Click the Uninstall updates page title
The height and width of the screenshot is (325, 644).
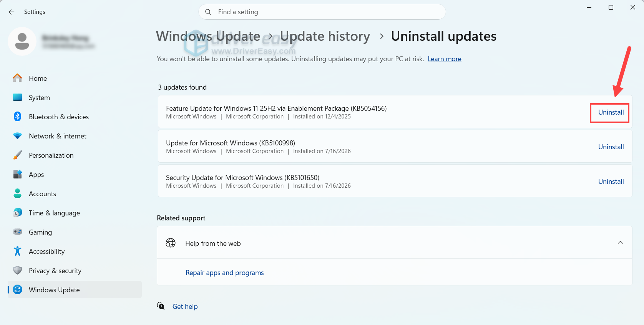tap(444, 36)
